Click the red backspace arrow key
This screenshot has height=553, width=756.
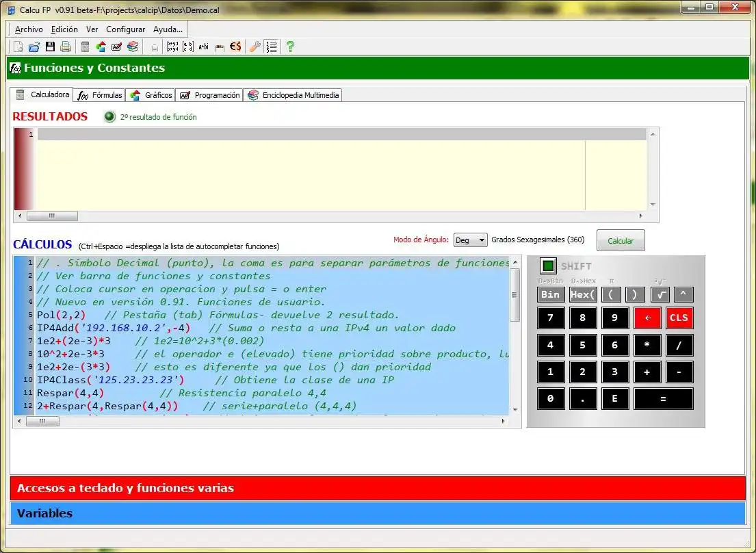pos(647,318)
